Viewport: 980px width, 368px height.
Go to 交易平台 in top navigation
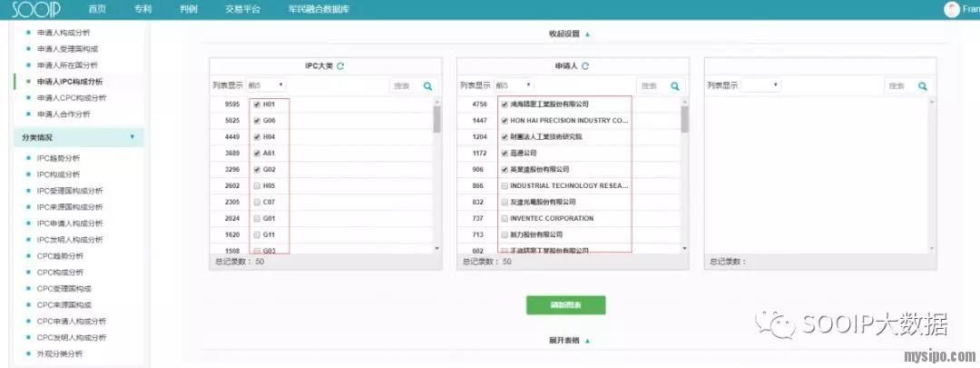pos(242,9)
